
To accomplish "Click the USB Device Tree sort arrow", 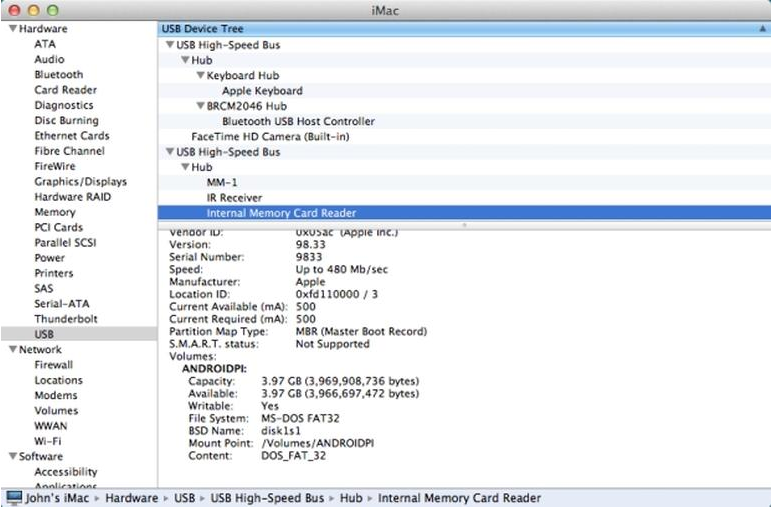I will tap(762, 29).
